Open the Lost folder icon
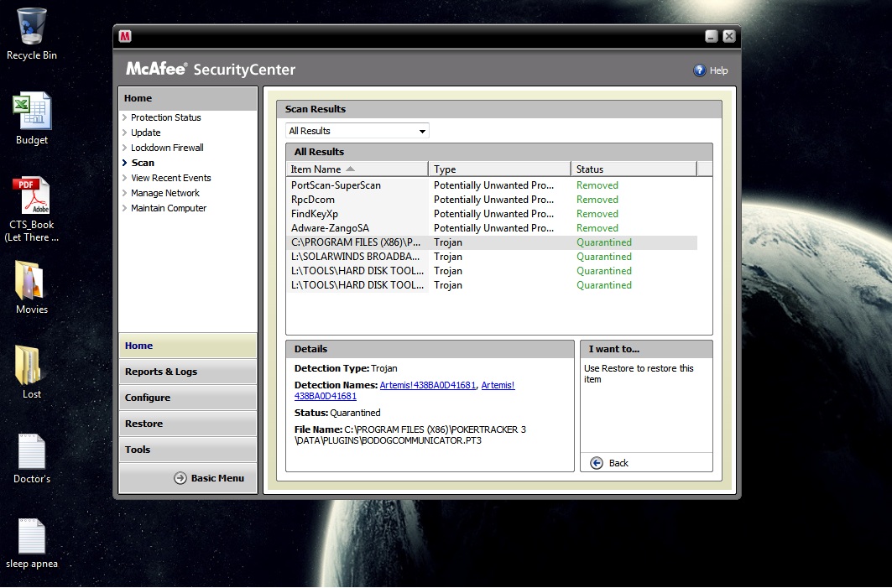The image size is (892, 588). pyautogui.click(x=29, y=365)
